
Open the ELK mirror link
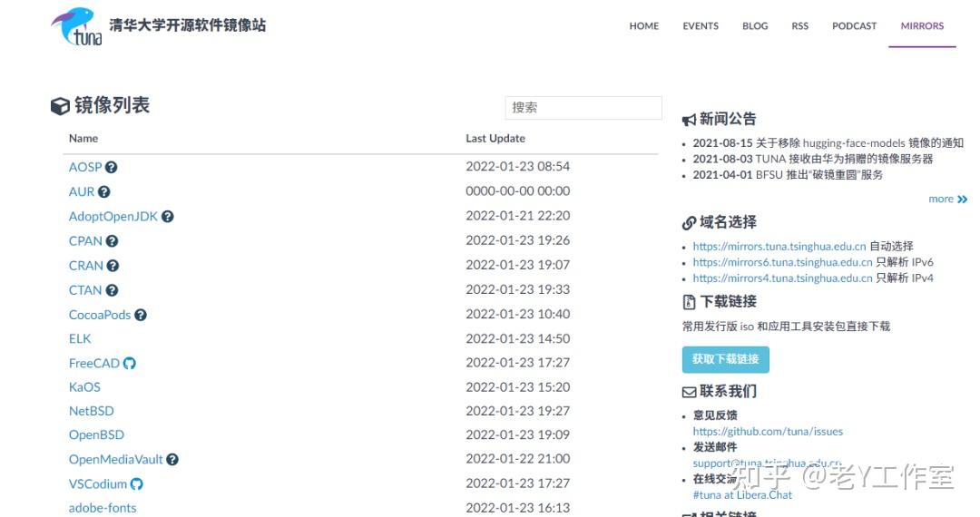(x=80, y=339)
